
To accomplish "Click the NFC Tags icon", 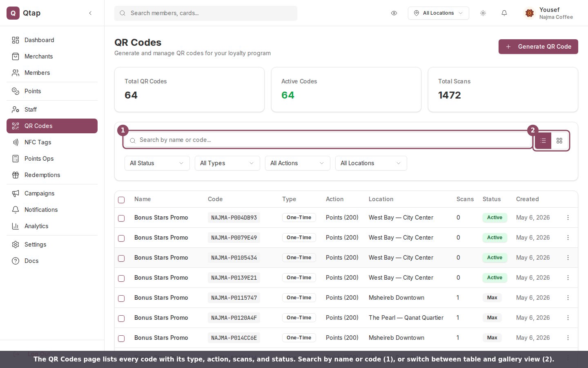I will 16,142.
